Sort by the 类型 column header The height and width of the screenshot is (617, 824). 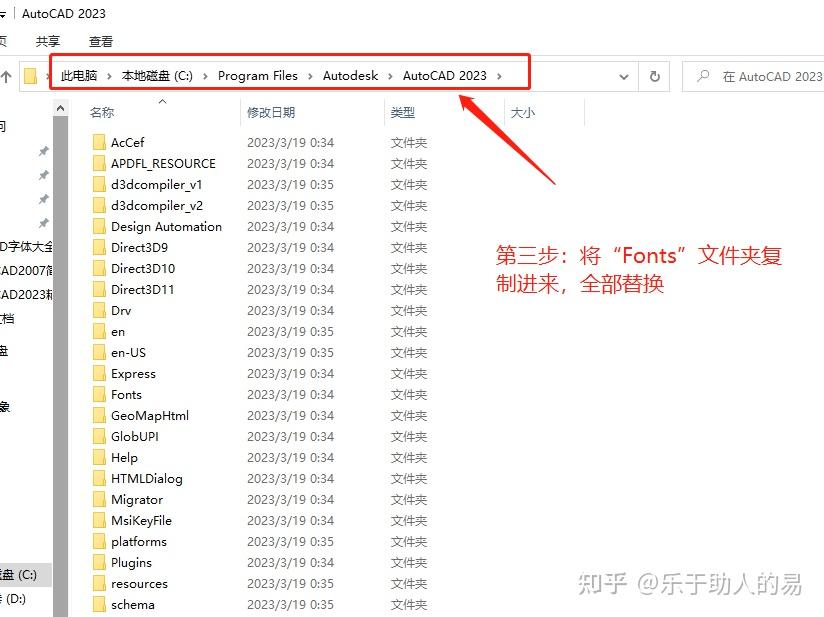tap(403, 112)
